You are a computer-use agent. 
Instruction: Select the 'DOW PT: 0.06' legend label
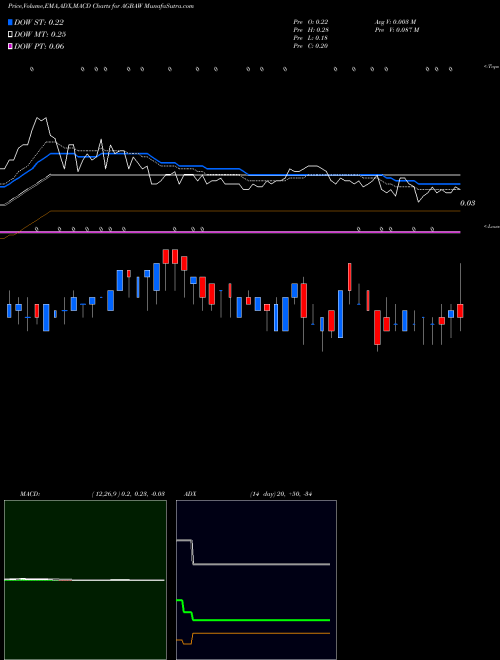pos(39,46)
